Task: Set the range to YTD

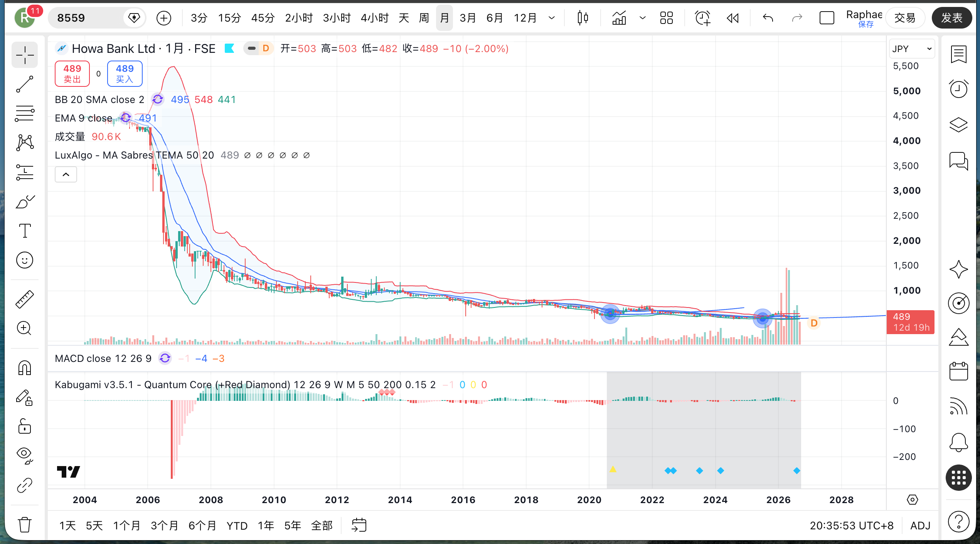Action: point(237,525)
